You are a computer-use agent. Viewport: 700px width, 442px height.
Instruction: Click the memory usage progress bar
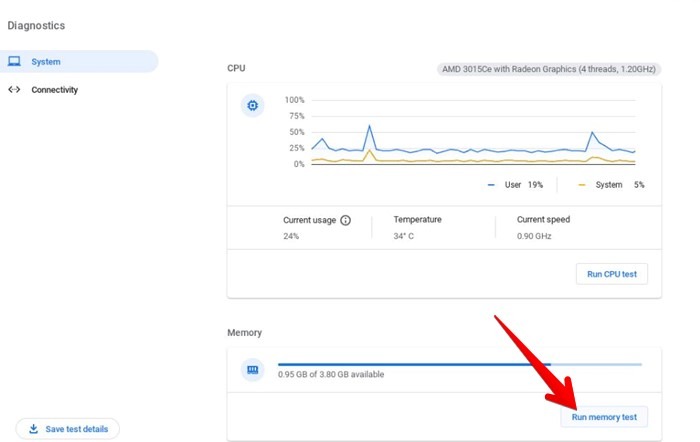(460, 364)
